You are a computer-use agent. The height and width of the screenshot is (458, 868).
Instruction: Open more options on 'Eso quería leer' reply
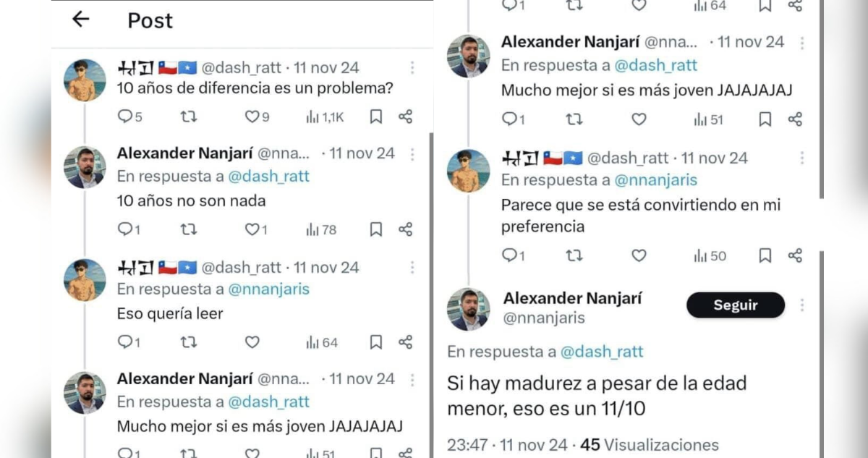pyautogui.click(x=412, y=268)
